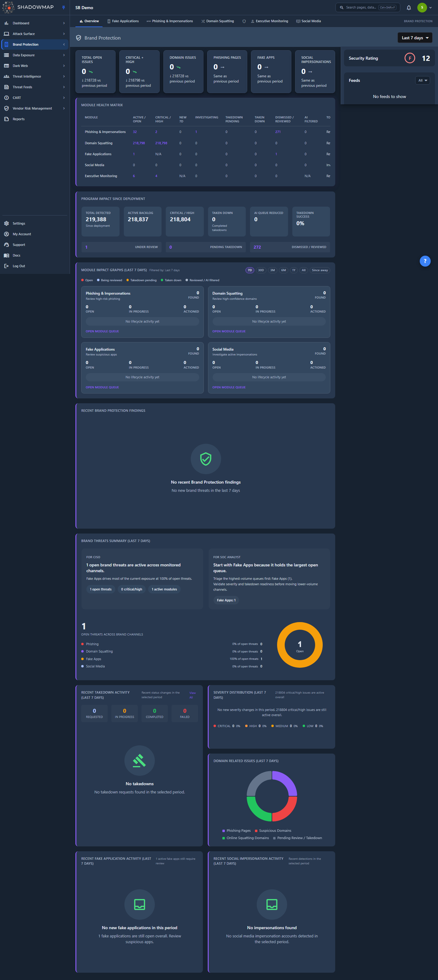Click the Docs book icon

[x=6, y=255]
